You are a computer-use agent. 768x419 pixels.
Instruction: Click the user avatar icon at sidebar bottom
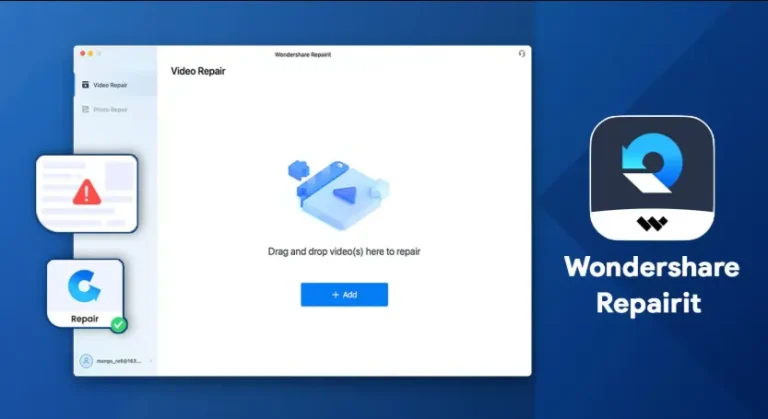point(86,361)
